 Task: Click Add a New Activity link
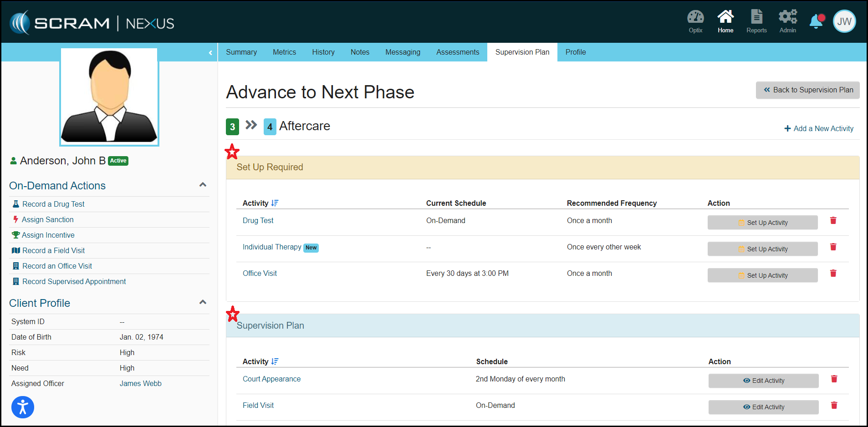(818, 129)
